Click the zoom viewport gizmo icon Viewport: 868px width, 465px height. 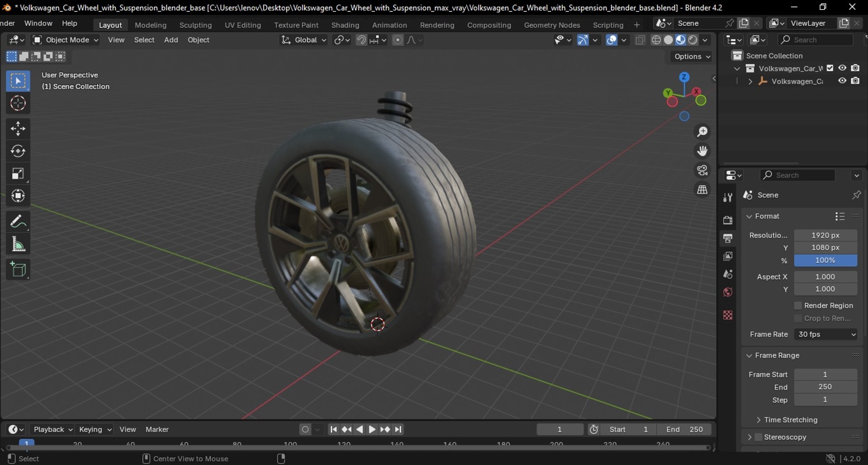click(x=702, y=132)
